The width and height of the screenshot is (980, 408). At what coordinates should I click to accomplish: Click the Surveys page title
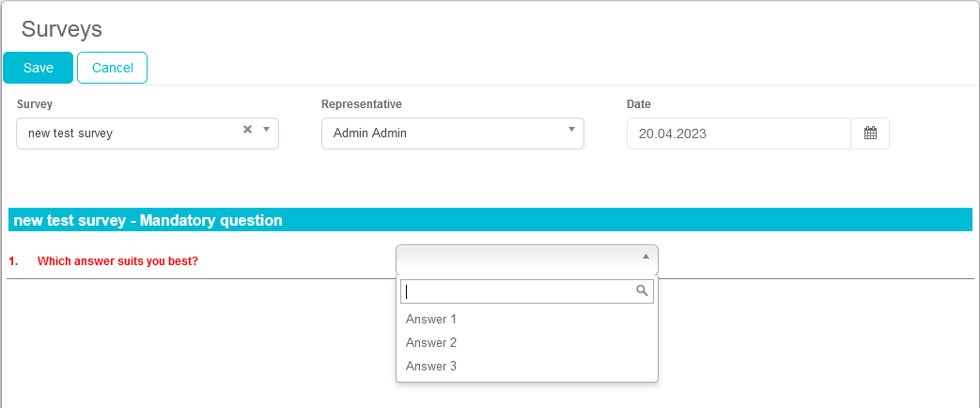[62, 29]
